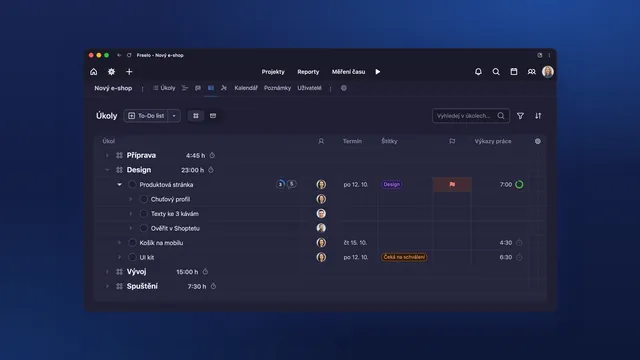
Task: Mark Košík na mobilu as complete
Action: [x=132, y=243]
